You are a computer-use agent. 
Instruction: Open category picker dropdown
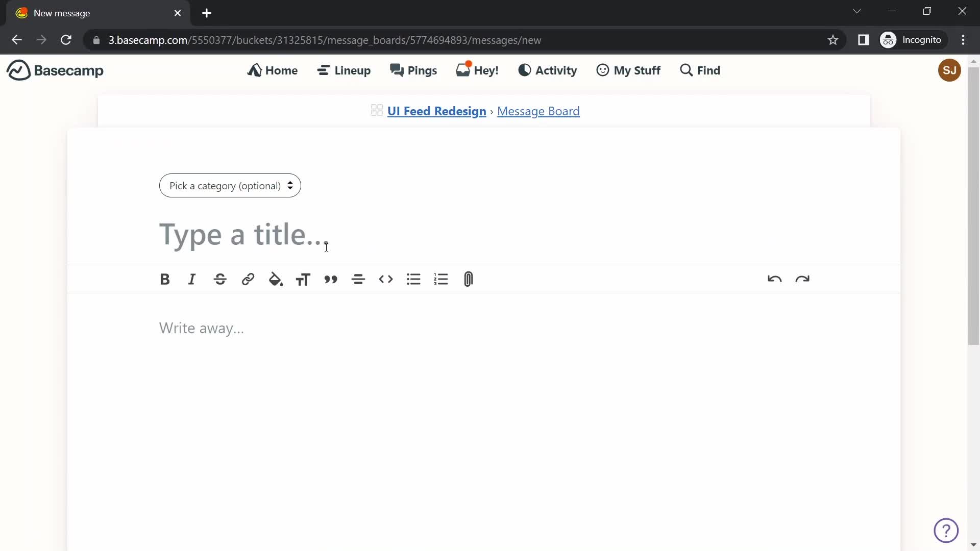(x=230, y=186)
